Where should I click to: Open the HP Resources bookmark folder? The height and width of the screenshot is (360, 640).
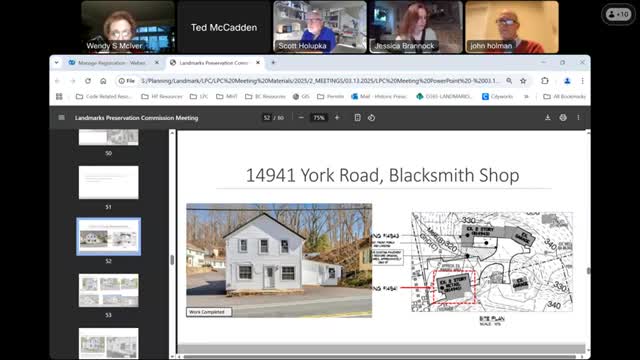point(162,96)
